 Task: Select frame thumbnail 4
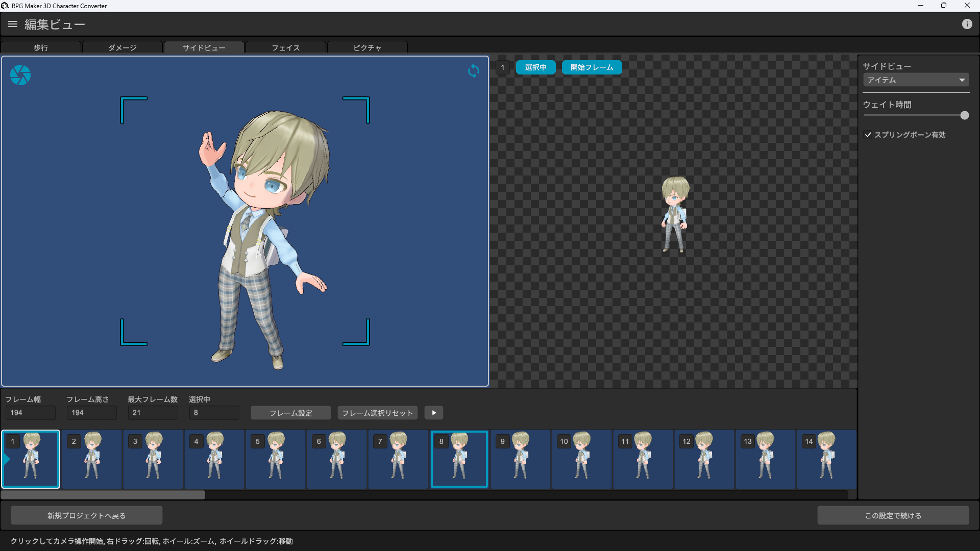click(214, 459)
